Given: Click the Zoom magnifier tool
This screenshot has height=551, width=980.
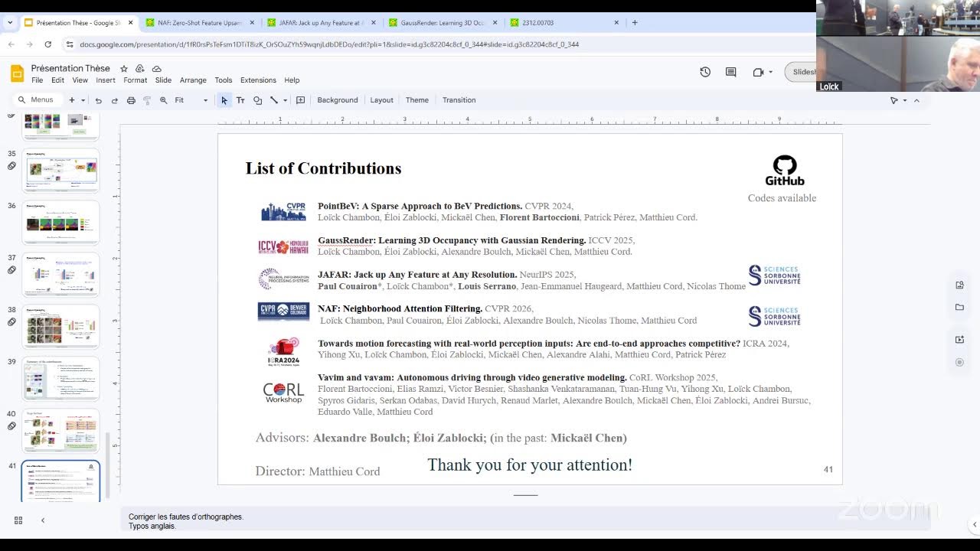Looking at the screenshot, I should tap(163, 100).
